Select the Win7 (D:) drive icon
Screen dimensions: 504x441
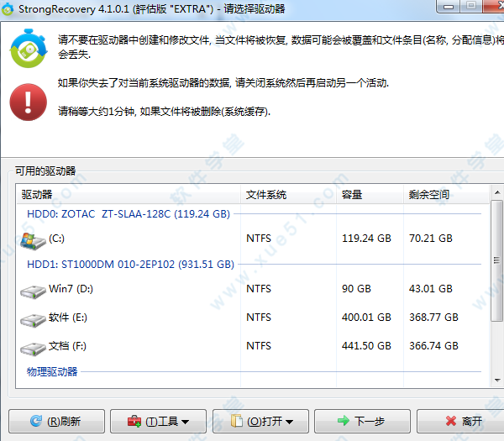tap(33, 292)
